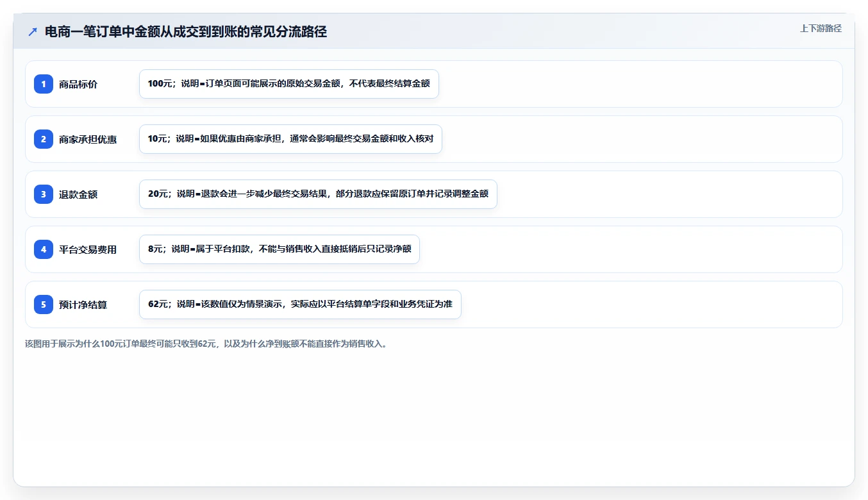Click the 62元 net settlement description box
Screen dimensions: 868x500
[x=300, y=304]
